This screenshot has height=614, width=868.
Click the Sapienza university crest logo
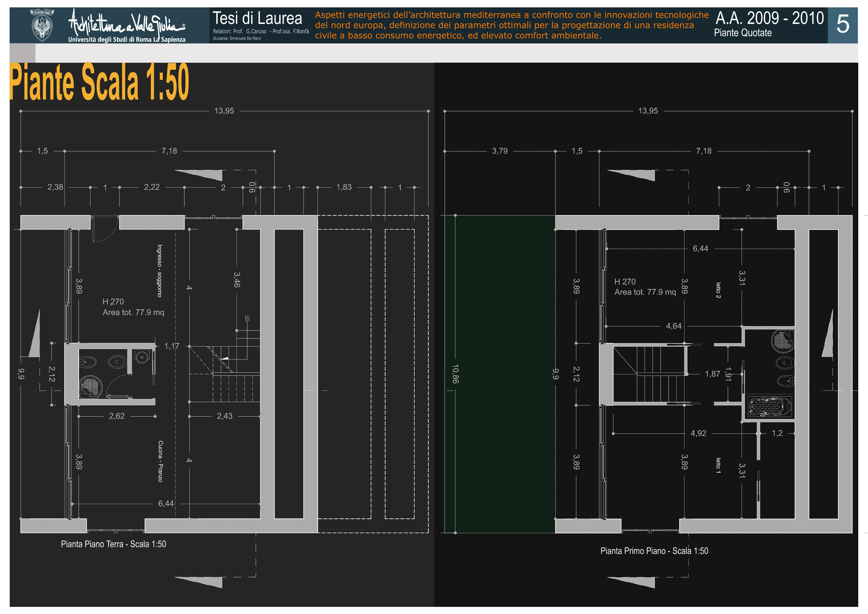(42, 25)
